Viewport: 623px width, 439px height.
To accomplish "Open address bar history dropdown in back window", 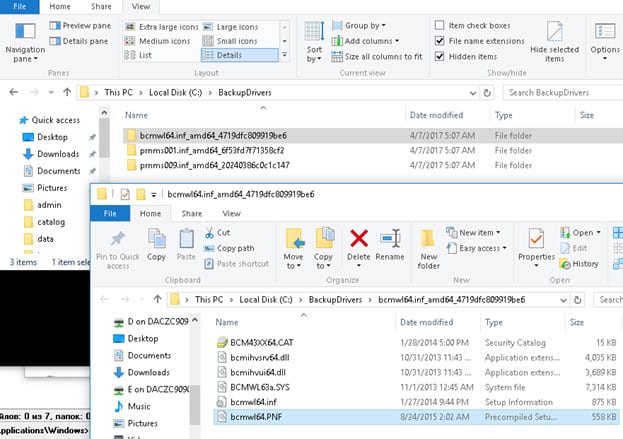I will click(473, 93).
